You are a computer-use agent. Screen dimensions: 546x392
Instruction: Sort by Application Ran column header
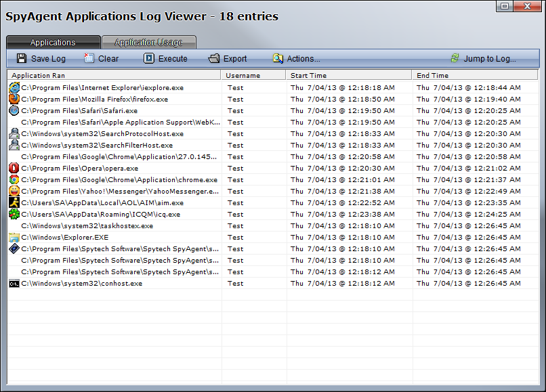(x=114, y=76)
